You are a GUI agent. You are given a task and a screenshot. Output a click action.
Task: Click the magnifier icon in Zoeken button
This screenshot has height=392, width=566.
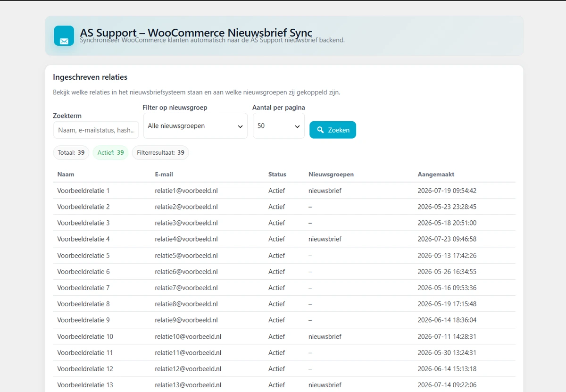321,130
